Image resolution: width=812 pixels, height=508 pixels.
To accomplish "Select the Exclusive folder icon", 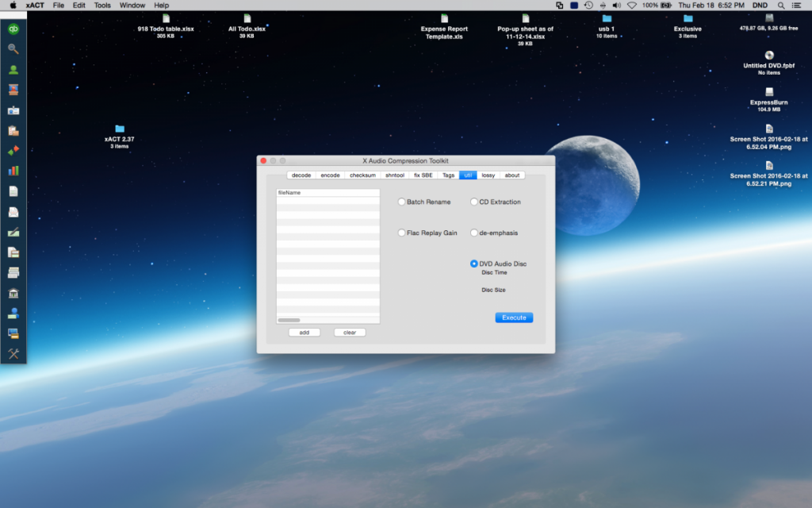I will (688, 19).
